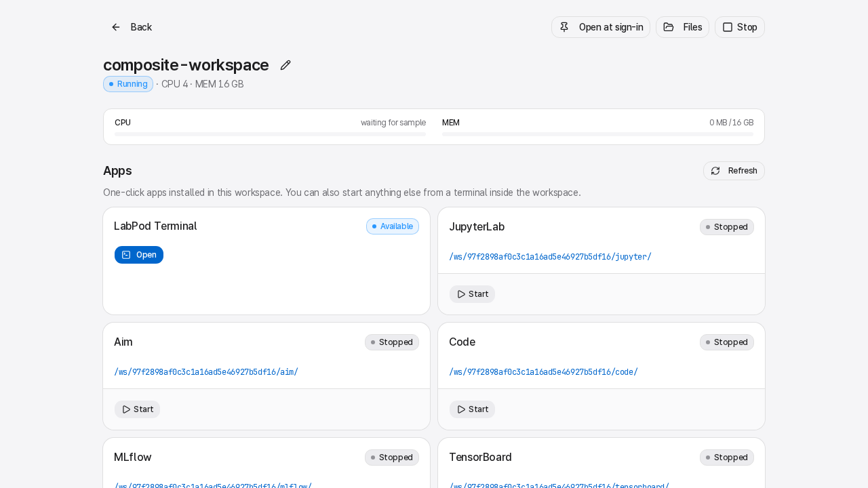Click the Apps section heading
Image resolution: width=868 pixels, height=488 pixels.
pos(117,171)
